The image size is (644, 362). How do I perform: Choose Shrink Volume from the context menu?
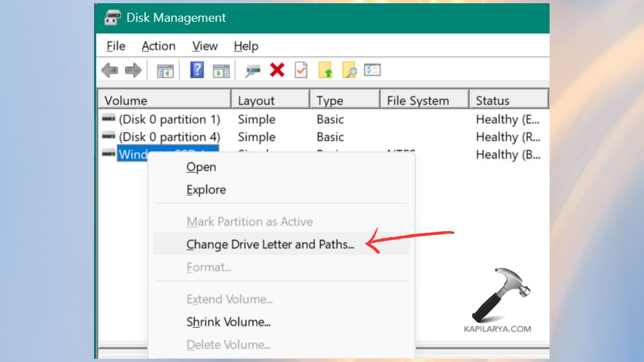pyautogui.click(x=228, y=322)
